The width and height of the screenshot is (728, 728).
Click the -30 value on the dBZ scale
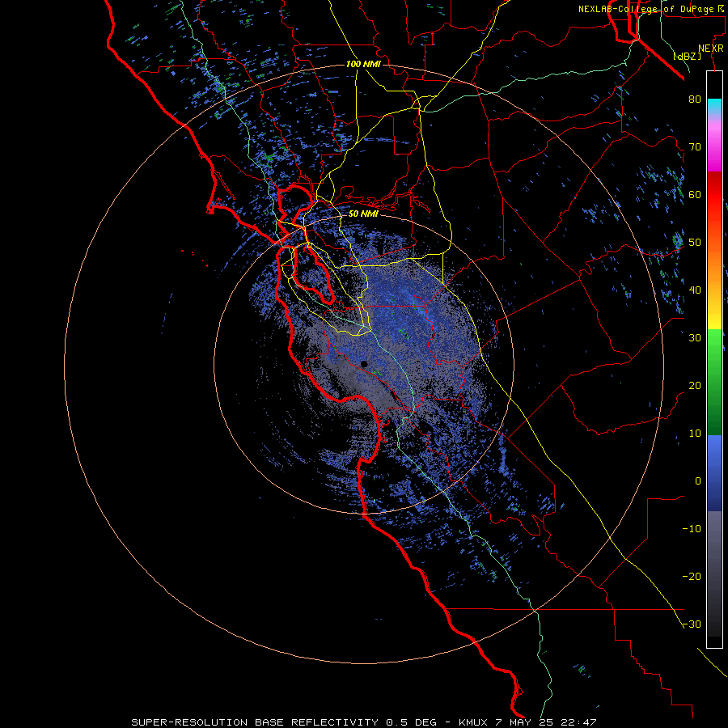pyautogui.click(x=692, y=624)
